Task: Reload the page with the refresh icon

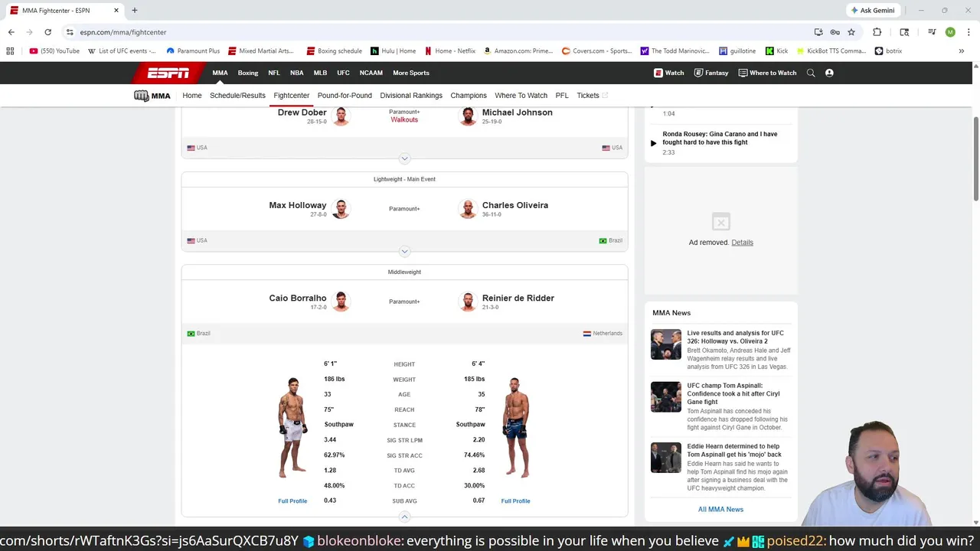Action: 47,32
